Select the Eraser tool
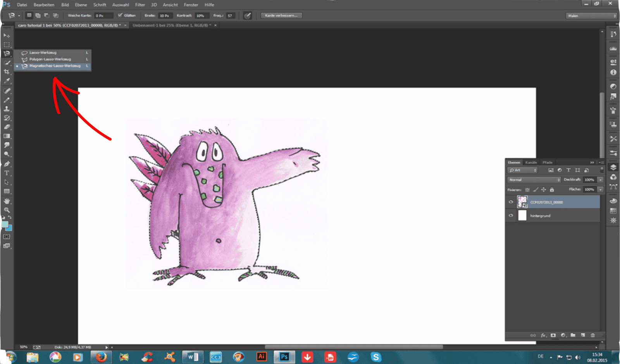 point(7,127)
